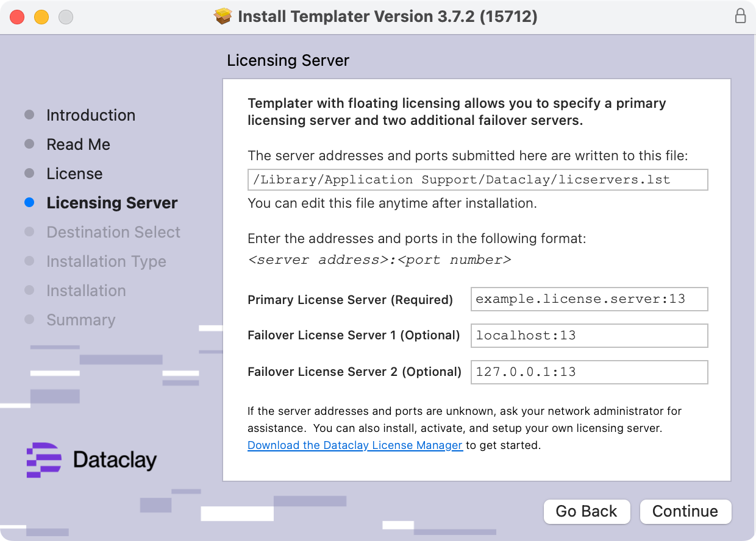This screenshot has height=541, width=756.
Task: Click the window title Install Templater Version text
Action: [388, 16]
